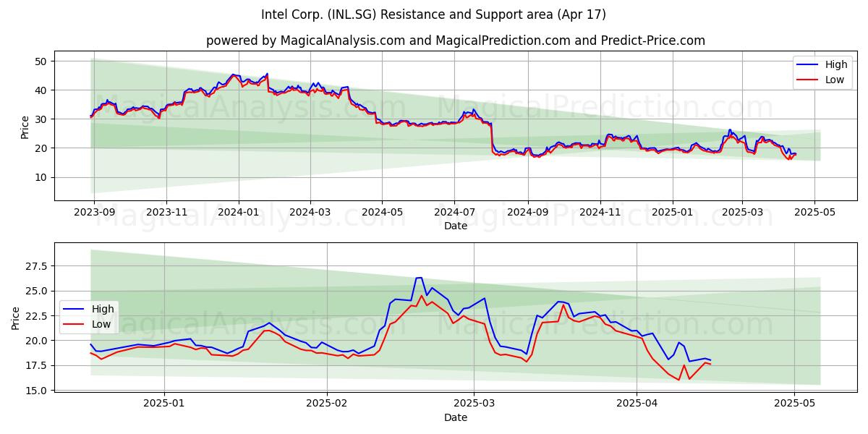The image size is (868, 434).
Task: Click the '2025-01' x-axis label in top chart
Action: (x=673, y=214)
